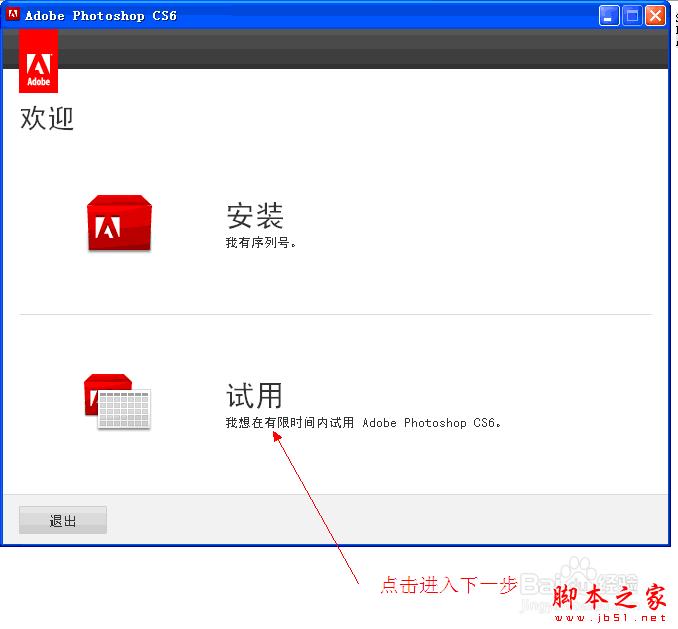This screenshot has width=678, height=629.
Task: Click the 欢迎 welcome heading
Action: pyautogui.click(x=47, y=118)
